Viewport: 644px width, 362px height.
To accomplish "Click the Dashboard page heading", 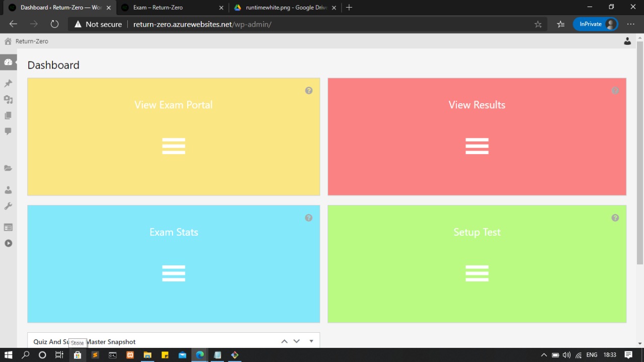I will pyautogui.click(x=53, y=65).
